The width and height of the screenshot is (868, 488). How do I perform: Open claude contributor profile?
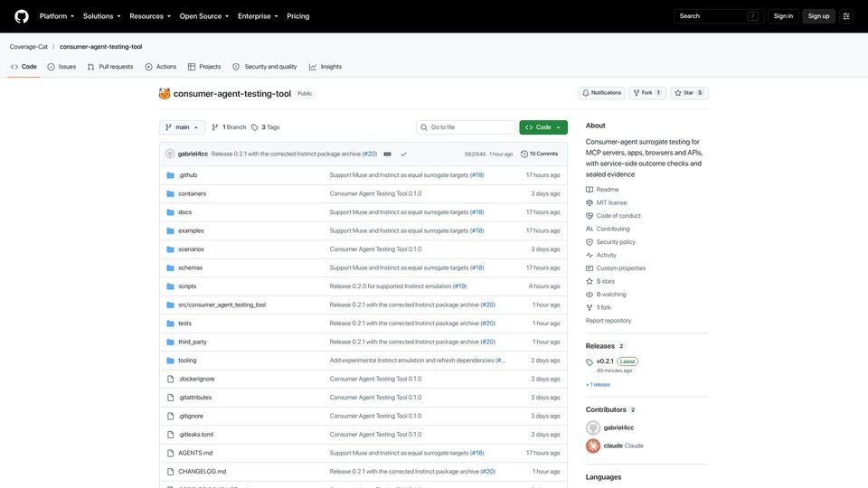(x=613, y=446)
